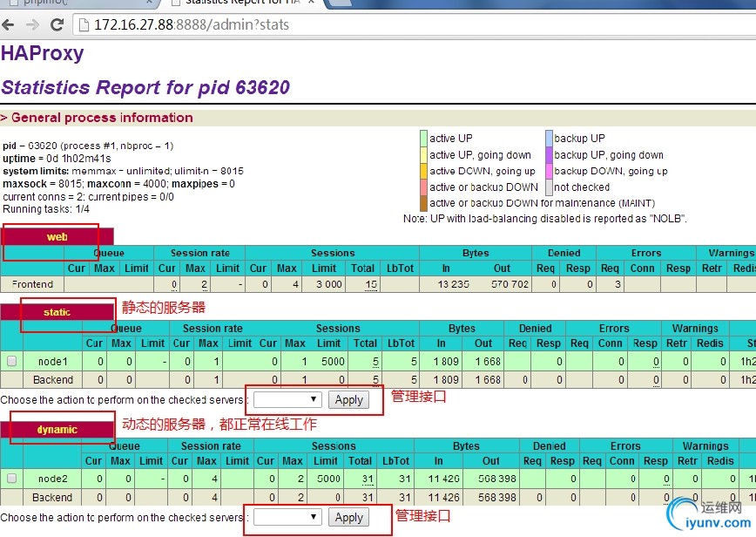Open the action dropdown under the dynamic table

coord(287,517)
